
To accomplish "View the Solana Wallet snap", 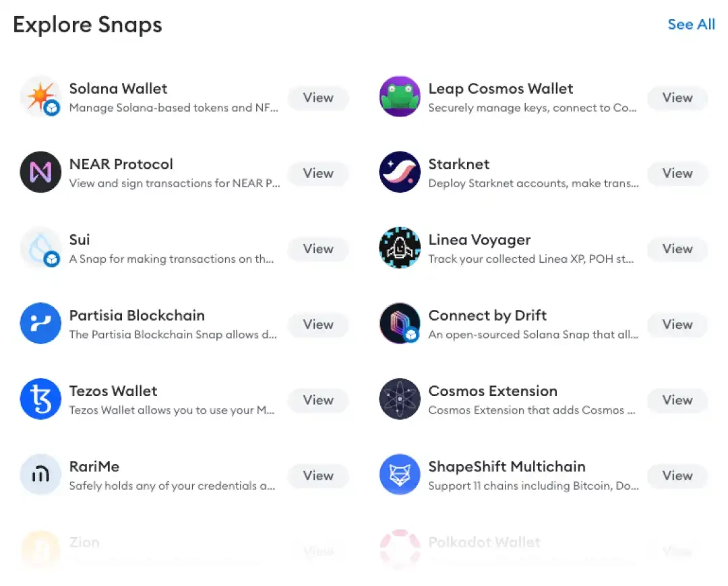I will (x=317, y=98).
